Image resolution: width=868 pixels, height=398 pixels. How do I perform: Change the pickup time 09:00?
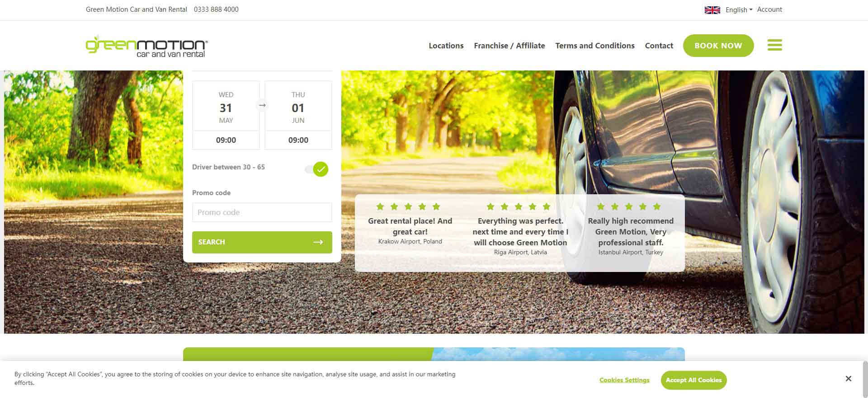(226, 140)
